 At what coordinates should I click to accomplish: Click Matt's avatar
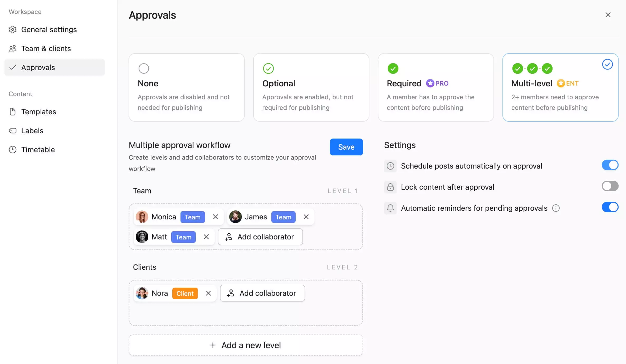point(142,237)
